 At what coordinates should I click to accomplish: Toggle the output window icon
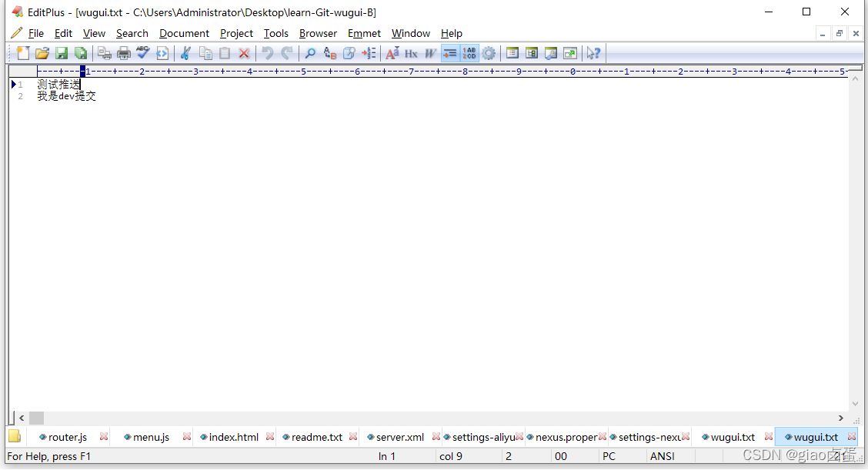(551, 53)
